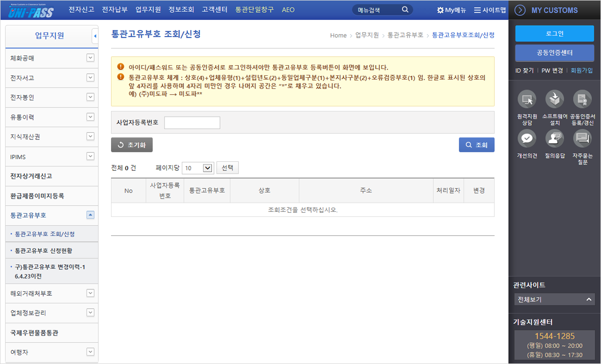Click the 질의응답 icon
Viewport: 601px width, 364px height.
pyautogui.click(x=555, y=138)
